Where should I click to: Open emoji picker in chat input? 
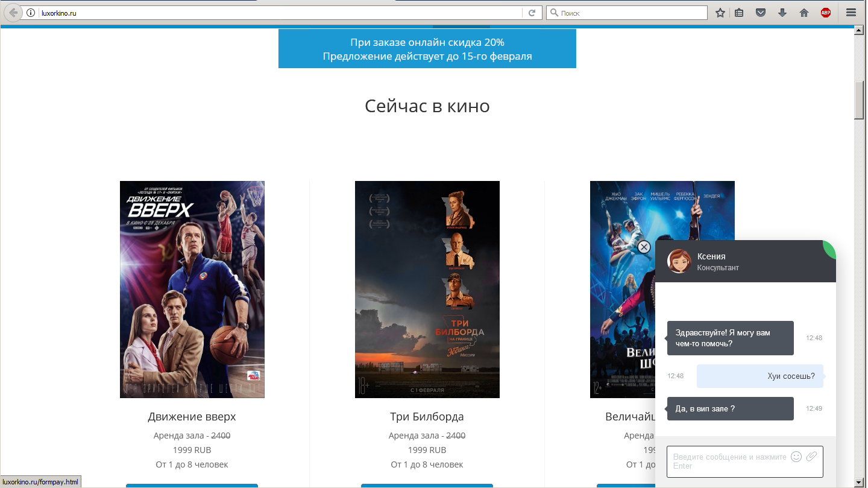pos(796,457)
